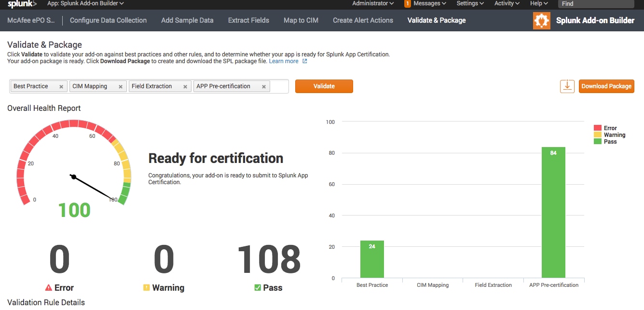Click the Overall Health Report heading

pyautogui.click(x=44, y=108)
